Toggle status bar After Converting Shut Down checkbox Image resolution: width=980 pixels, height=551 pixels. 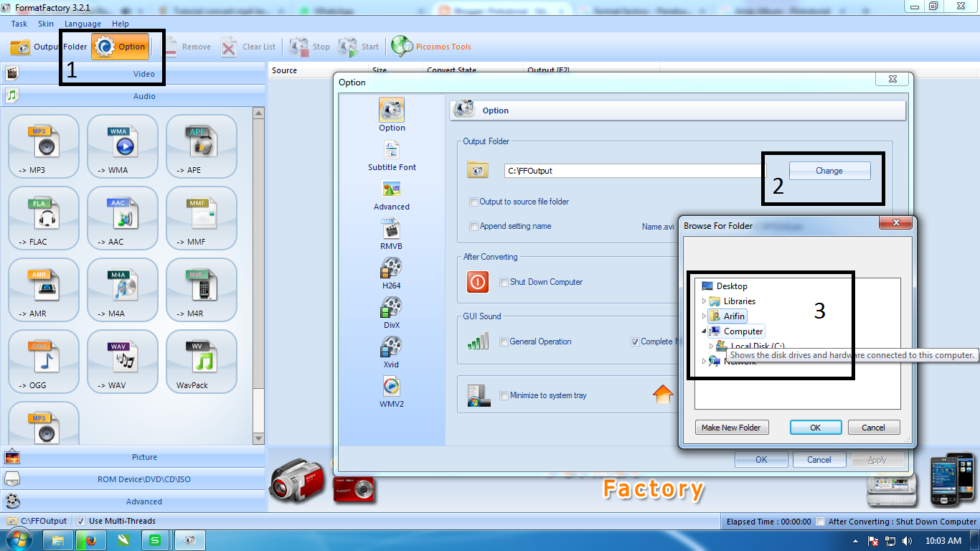(x=821, y=522)
